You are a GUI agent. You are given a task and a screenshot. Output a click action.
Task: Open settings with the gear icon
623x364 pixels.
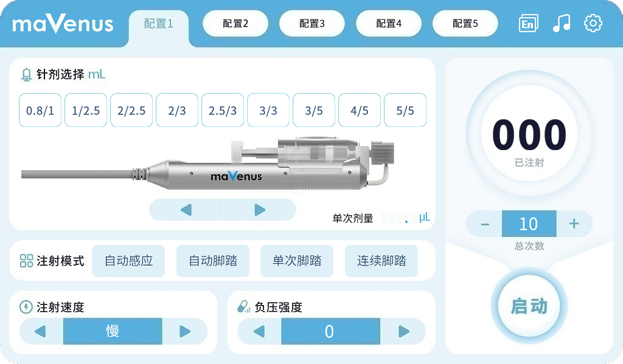(x=593, y=24)
